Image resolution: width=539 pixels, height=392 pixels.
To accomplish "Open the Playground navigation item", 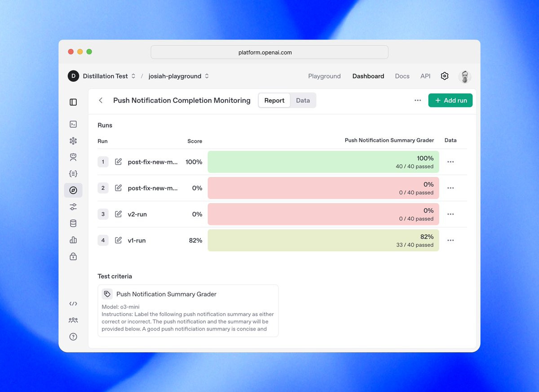I will tap(324, 76).
